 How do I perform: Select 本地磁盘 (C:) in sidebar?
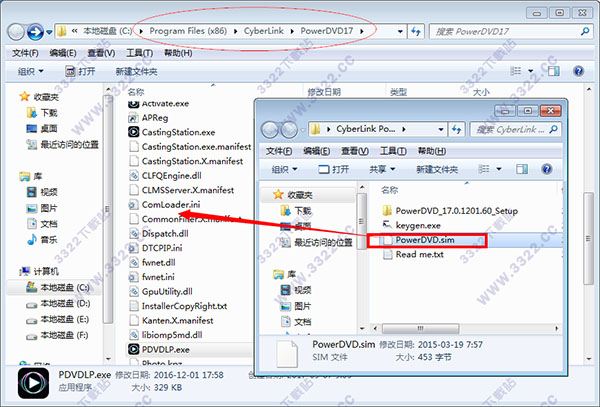(x=58, y=287)
